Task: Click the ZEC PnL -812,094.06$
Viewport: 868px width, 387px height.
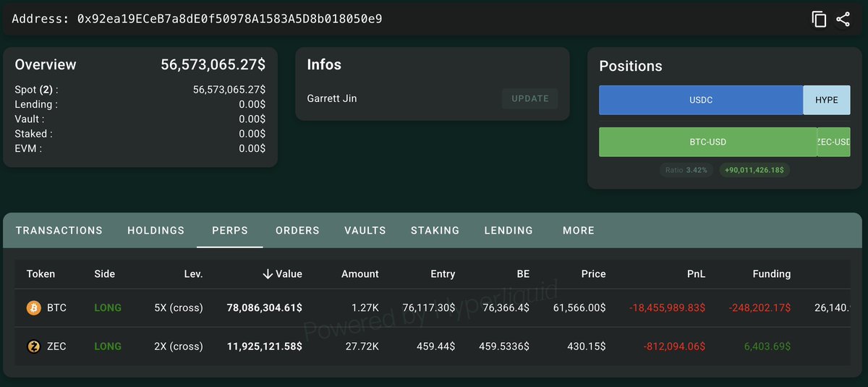Action: 674,346
